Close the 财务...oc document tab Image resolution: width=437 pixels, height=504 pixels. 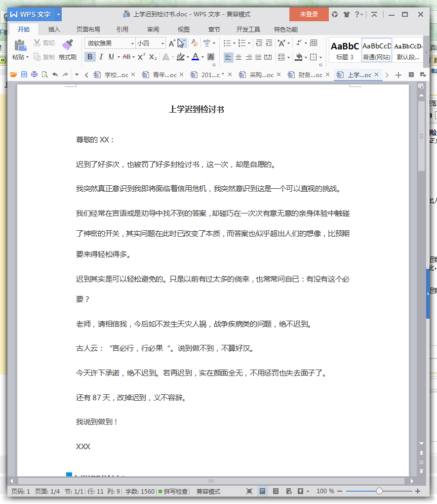(x=327, y=74)
